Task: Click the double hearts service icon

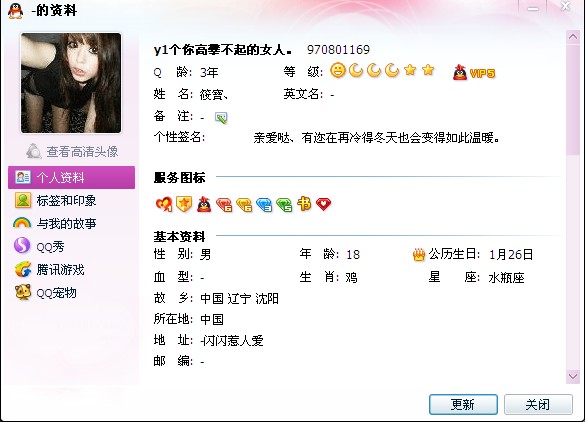Action: click(164, 204)
